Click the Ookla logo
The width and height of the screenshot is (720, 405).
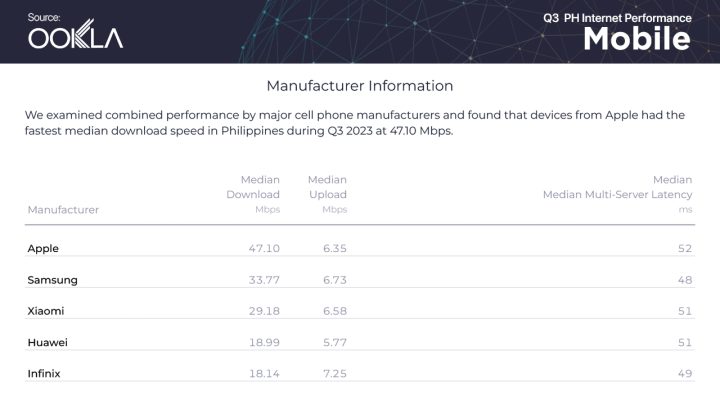click(x=76, y=35)
